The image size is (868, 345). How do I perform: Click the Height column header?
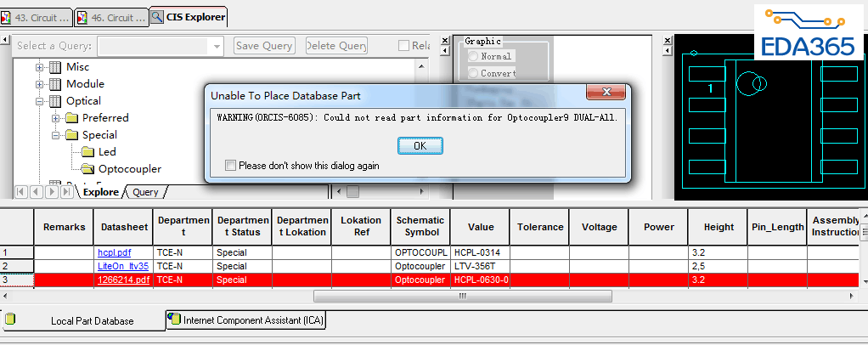pyautogui.click(x=718, y=227)
